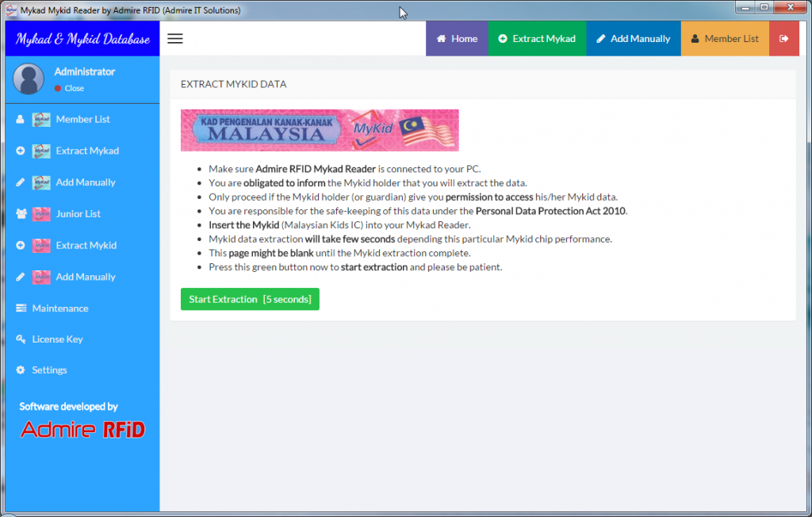Click the gear icon beside Settings

(21, 370)
